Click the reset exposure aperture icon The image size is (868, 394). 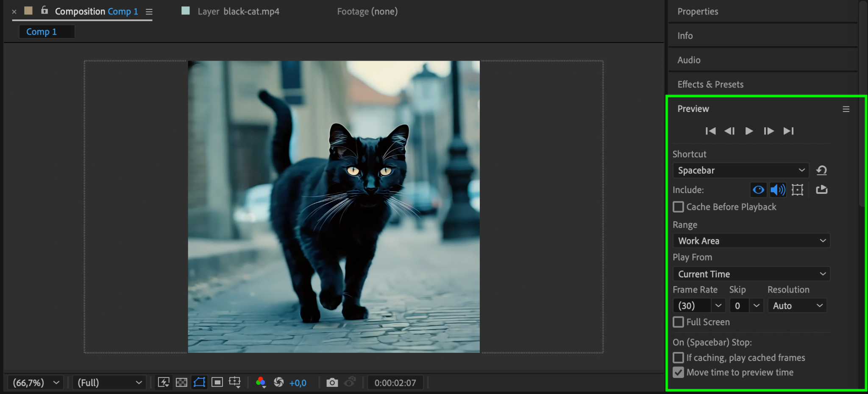278,383
